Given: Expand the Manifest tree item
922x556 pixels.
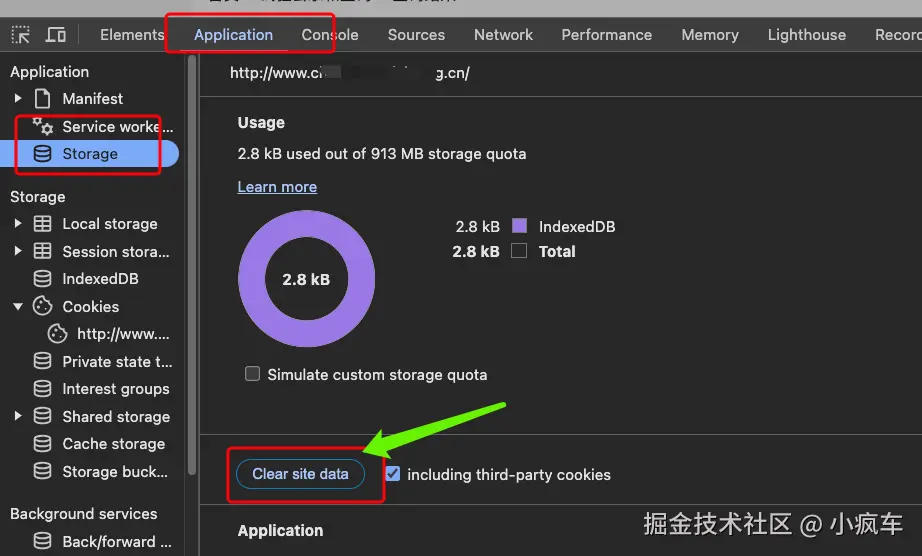Looking at the screenshot, I should click(18, 99).
